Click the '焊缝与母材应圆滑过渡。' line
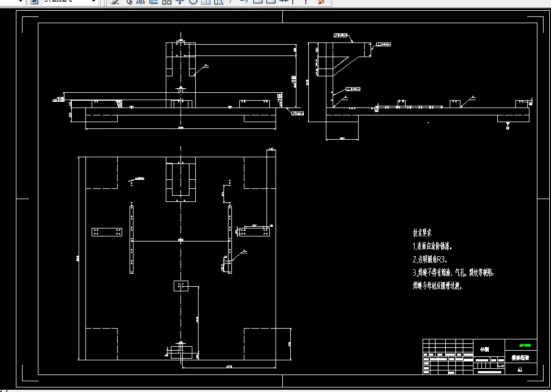Viewport: 551px width, 392px height. [437, 286]
